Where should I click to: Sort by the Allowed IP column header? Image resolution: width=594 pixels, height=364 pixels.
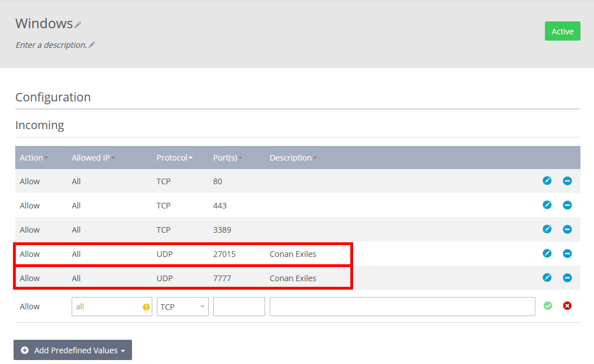pyautogui.click(x=94, y=158)
